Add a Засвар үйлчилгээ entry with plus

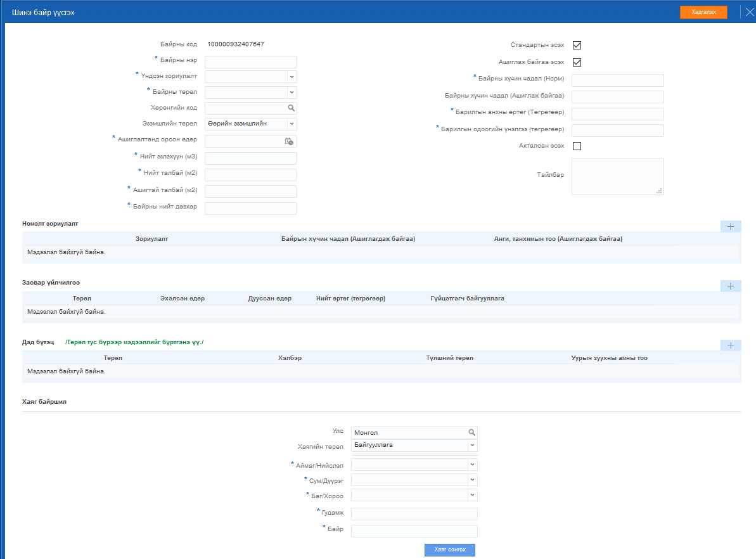coord(731,286)
